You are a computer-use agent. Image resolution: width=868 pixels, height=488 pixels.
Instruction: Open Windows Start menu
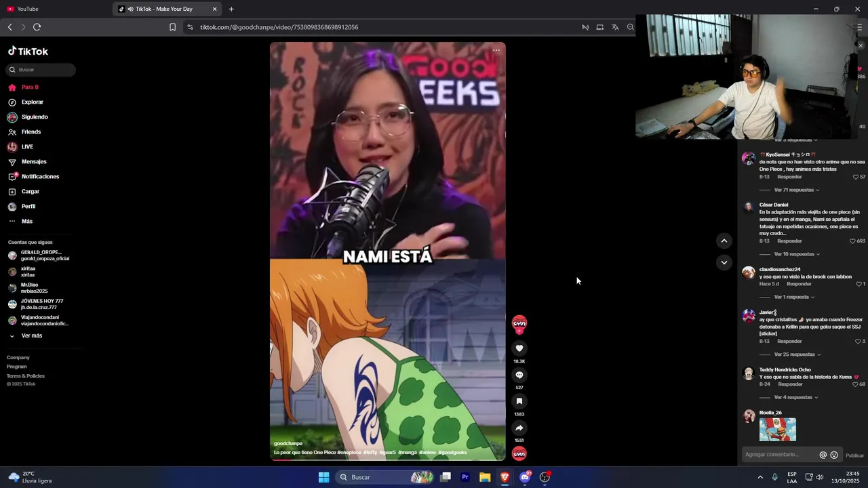point(324,477)
